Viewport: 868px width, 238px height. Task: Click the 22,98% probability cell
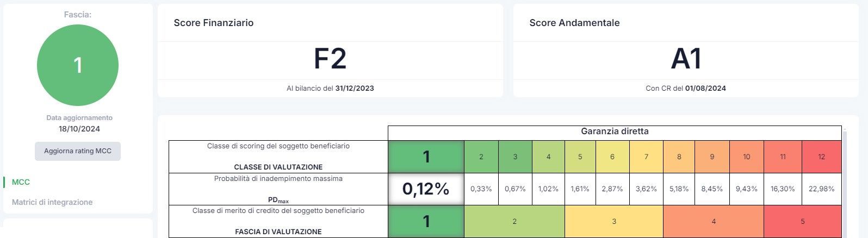point(821,189)
